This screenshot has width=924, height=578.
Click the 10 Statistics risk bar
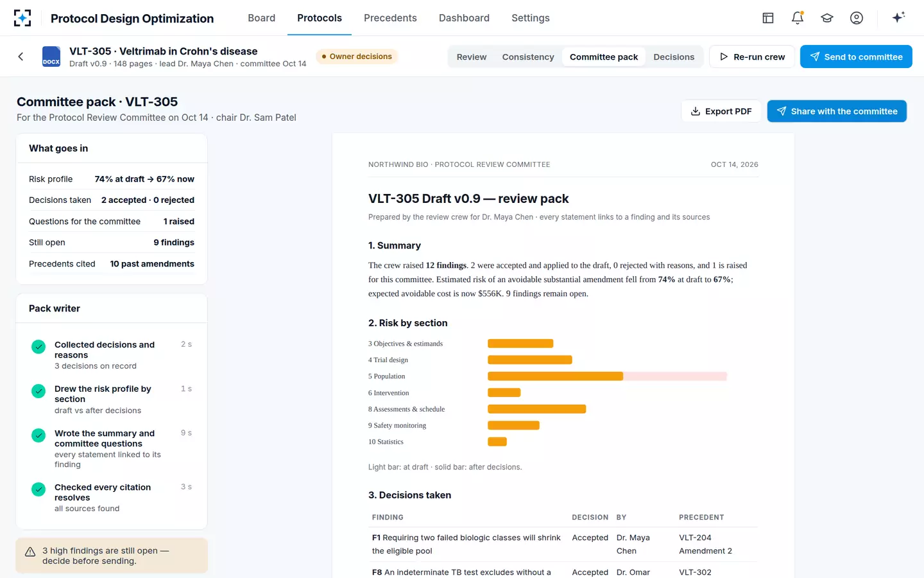[x=497, y=442]
